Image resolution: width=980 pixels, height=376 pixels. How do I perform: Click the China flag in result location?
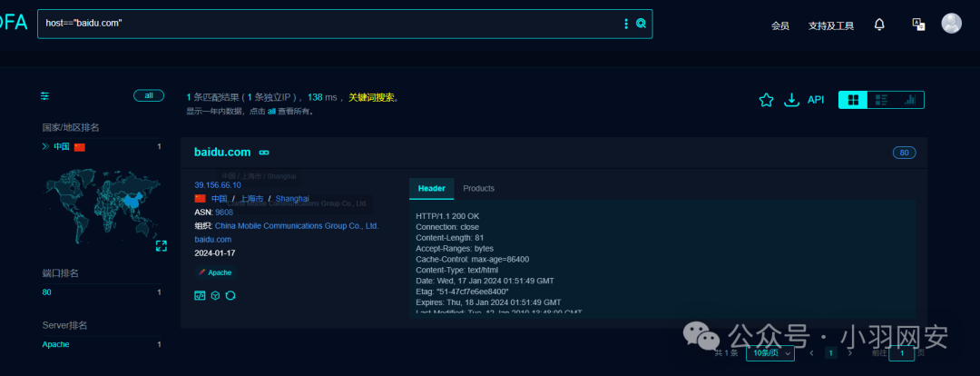click(200, 198)
